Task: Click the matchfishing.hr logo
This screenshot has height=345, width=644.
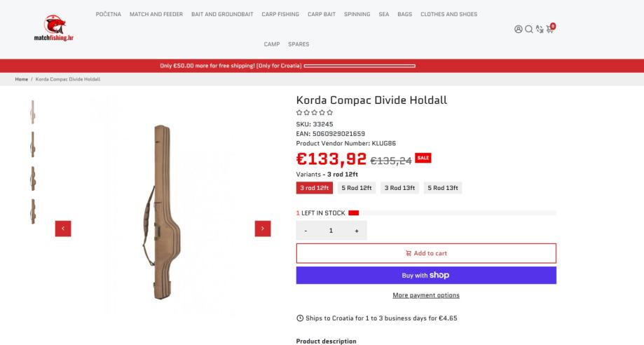Action: [54, 29]
